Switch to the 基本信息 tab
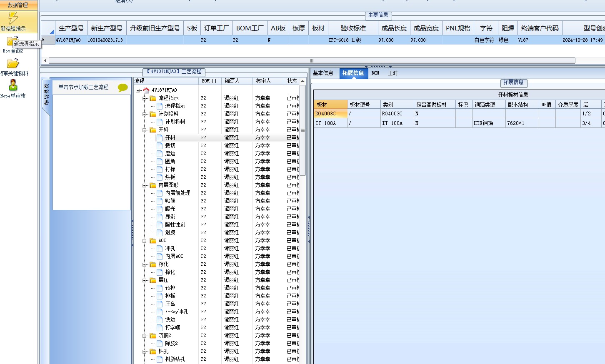Image resolution: width=605 pixels, height=364 pixels. [x=323, y=73]
